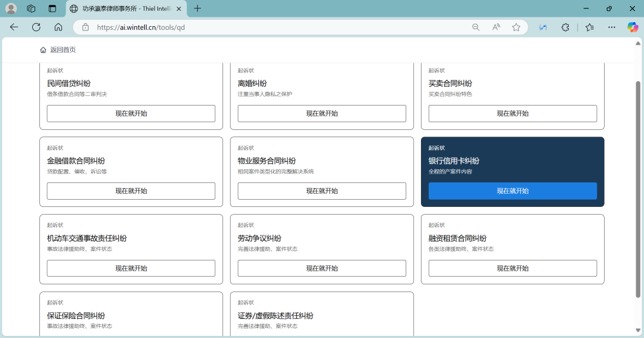Open browser settings and more menu
This screenshot has width=644, height=338.
611,27
